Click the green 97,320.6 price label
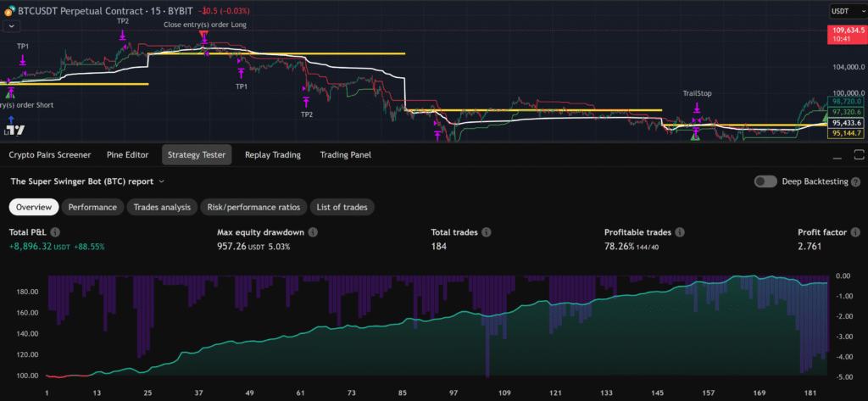 [x=847, y=113]
